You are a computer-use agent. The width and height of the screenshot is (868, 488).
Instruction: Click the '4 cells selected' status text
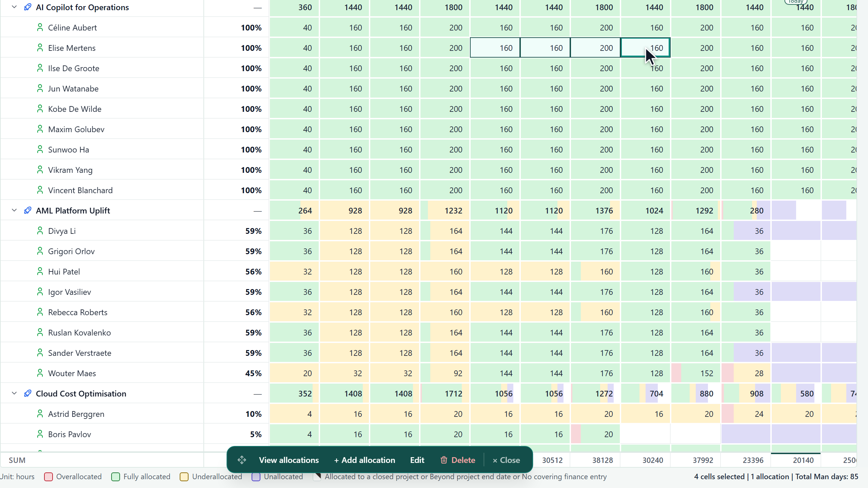pyautogui.click(x=719, y=476)
